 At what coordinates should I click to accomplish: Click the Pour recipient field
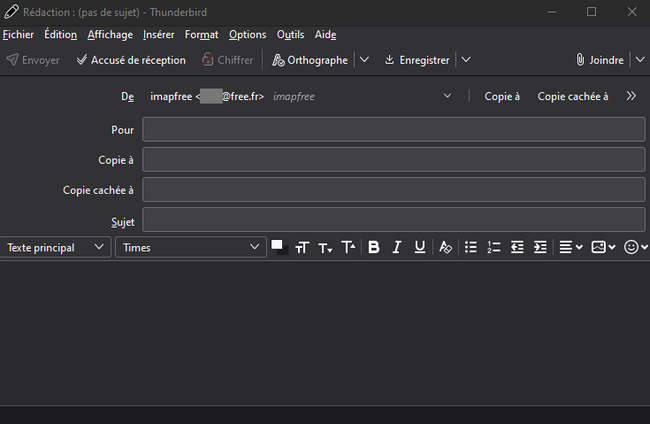[394, 129]
